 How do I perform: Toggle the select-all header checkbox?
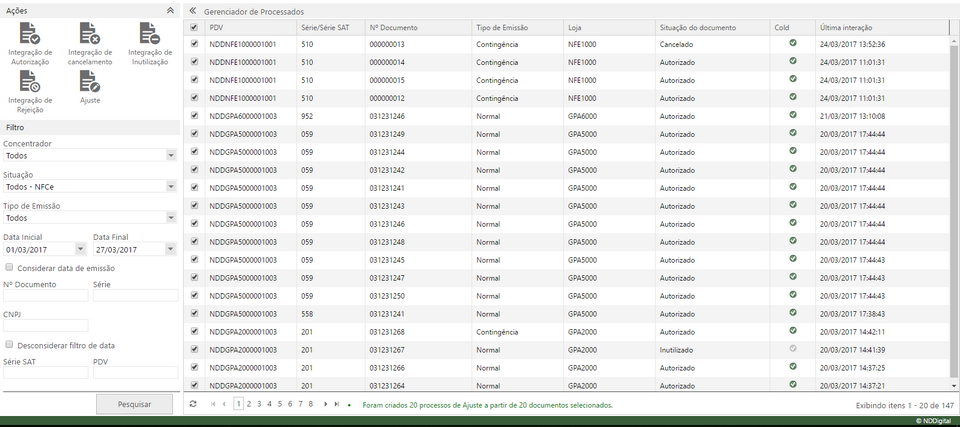tap(194, 27)
